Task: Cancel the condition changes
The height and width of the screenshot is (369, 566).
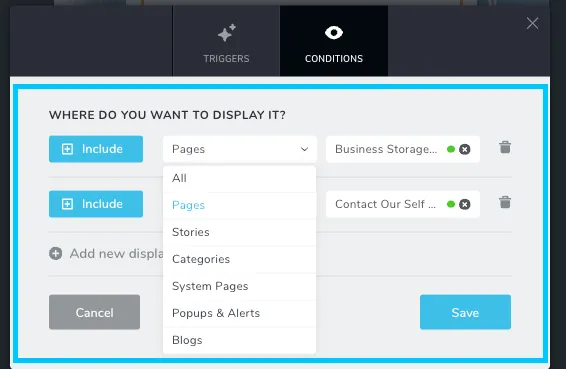Action: (95, 312)
